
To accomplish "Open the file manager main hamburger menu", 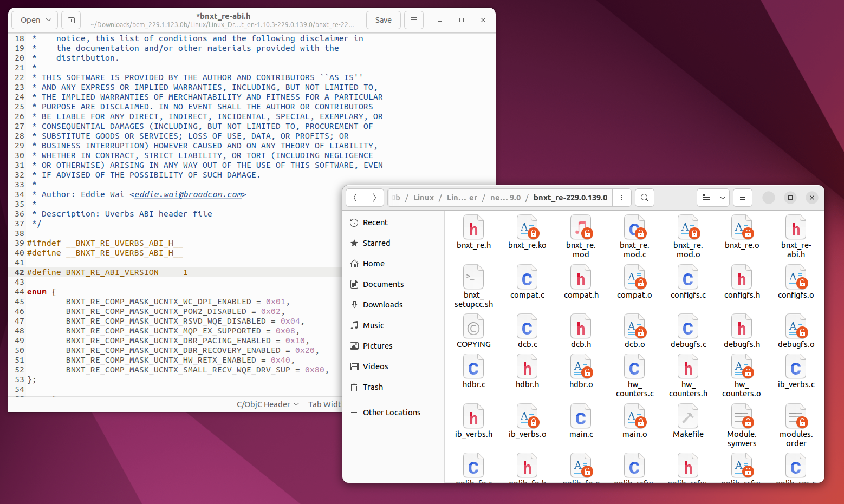I will 742,198.
